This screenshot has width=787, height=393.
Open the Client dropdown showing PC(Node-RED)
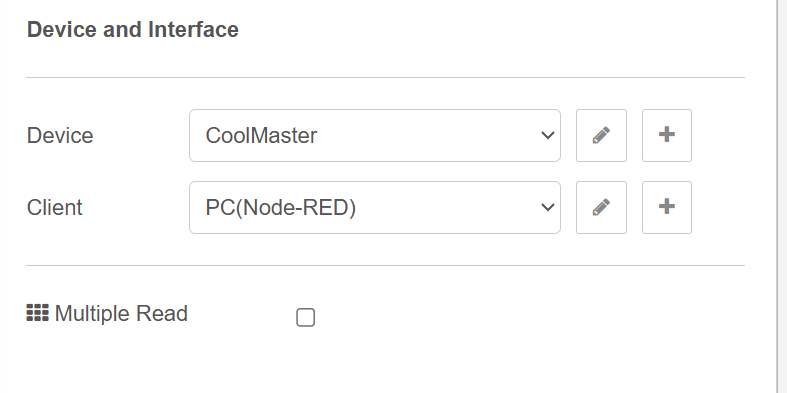(375, 207)
